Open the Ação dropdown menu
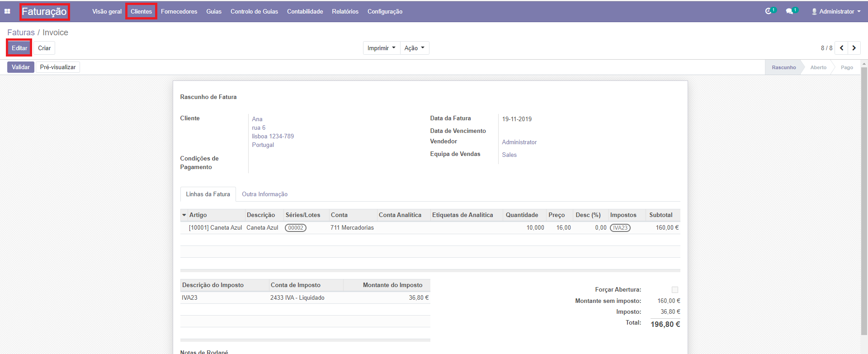Image resolution: width=868 pixels, height=354 pixels. point(414,48)
